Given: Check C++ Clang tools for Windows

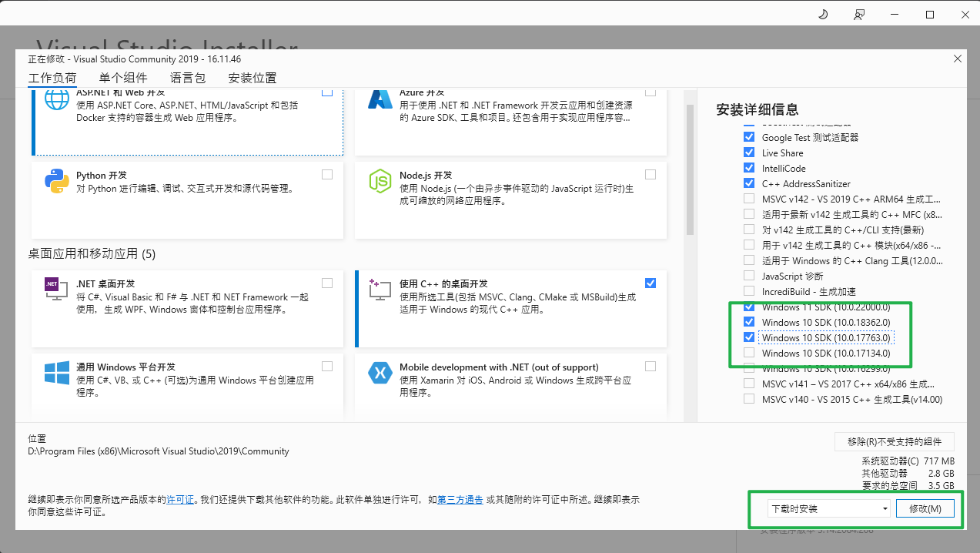Looking at the screenshot, I should click(749, 260).
